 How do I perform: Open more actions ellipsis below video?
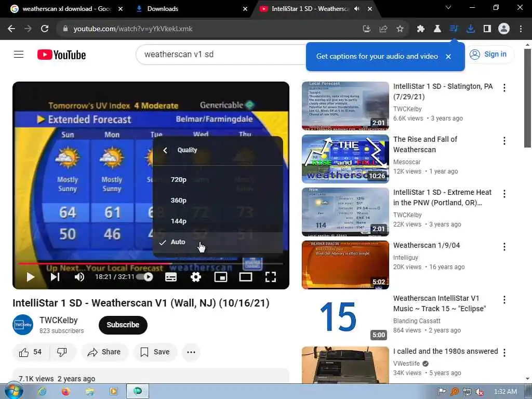coord(191,352)
